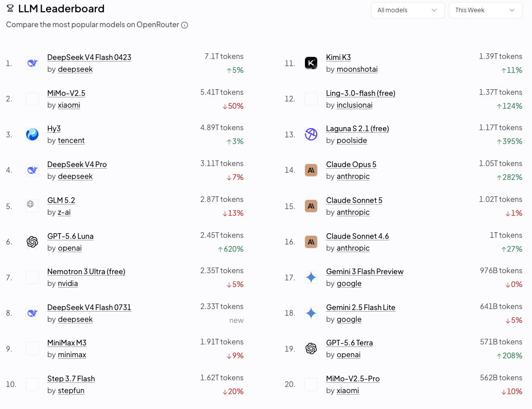Open the MiniMax M3 model link
532x409 pixels.
(67, 343)
